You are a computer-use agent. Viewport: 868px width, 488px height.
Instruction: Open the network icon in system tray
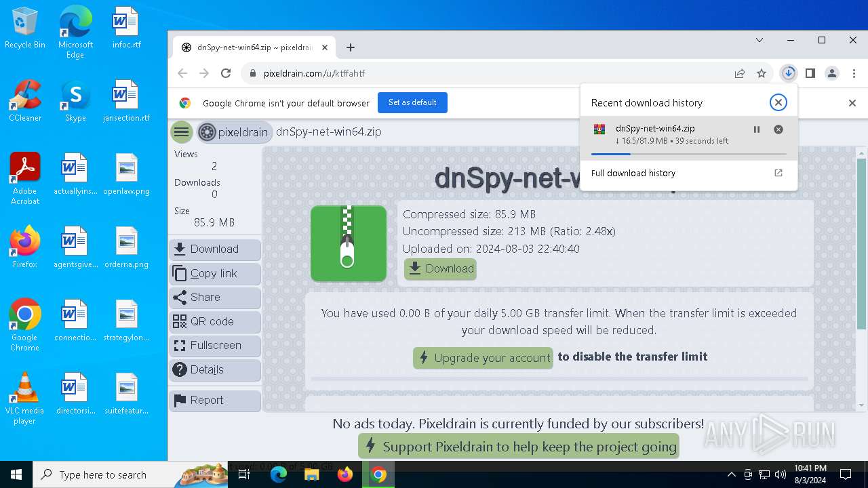[x=764, y=474]
